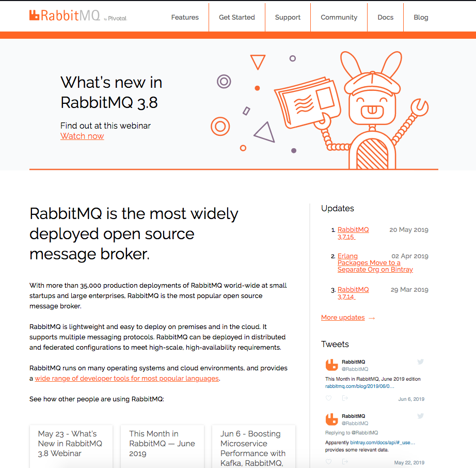Share the May 22, 2019 tweet
476x468 pixels.
[x=345, y=462]
